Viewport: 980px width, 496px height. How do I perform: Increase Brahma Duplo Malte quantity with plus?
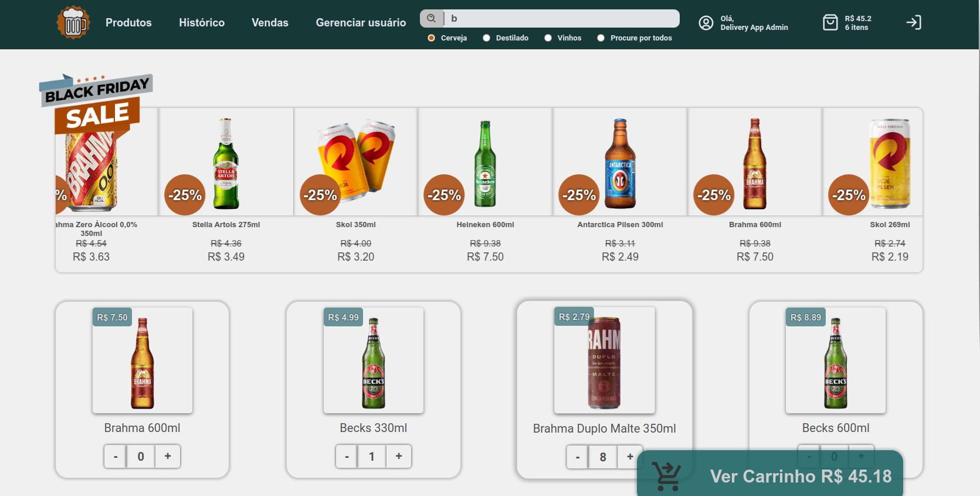630,457
